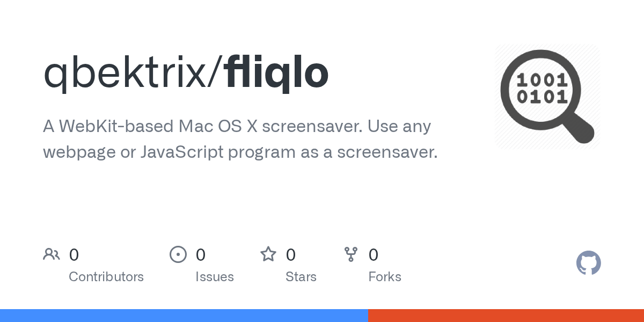
Task: Click the blue language bar segment
Action: [184, 316]
